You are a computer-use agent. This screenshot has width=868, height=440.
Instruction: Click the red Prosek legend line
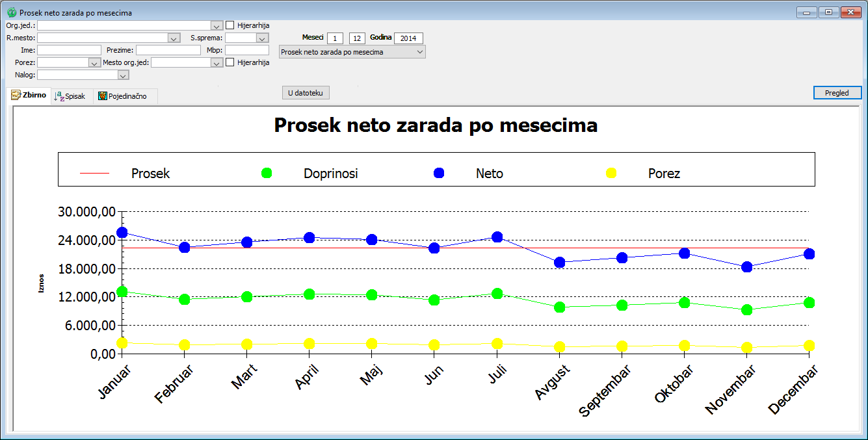[x=94, y=174]
